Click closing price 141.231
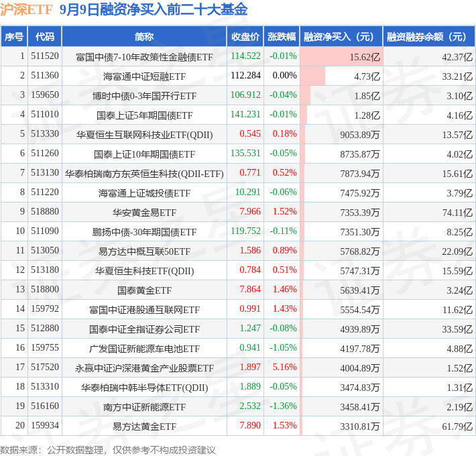Screen dimensions: 476x456 coord(245,114)
